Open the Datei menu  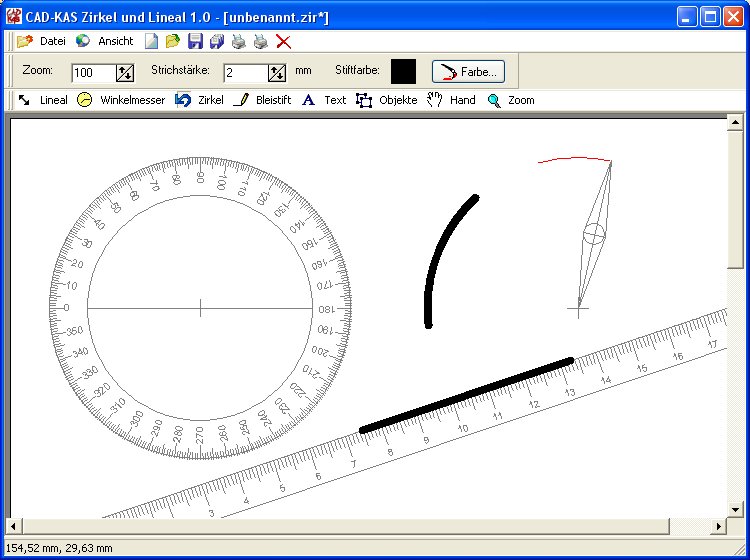pos(42,41)
